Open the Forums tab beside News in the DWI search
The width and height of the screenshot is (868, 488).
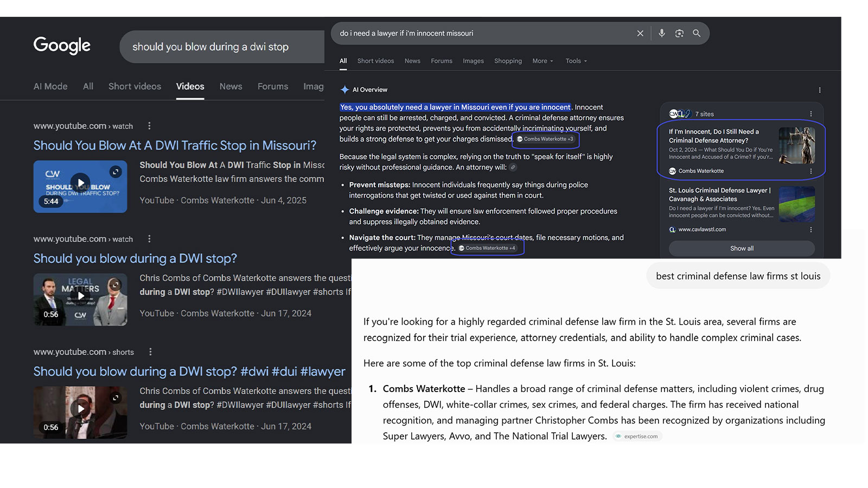(273, 87)
